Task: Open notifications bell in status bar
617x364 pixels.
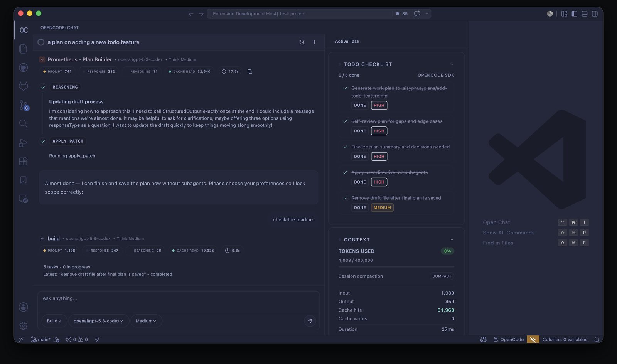Action: point(597,339)
